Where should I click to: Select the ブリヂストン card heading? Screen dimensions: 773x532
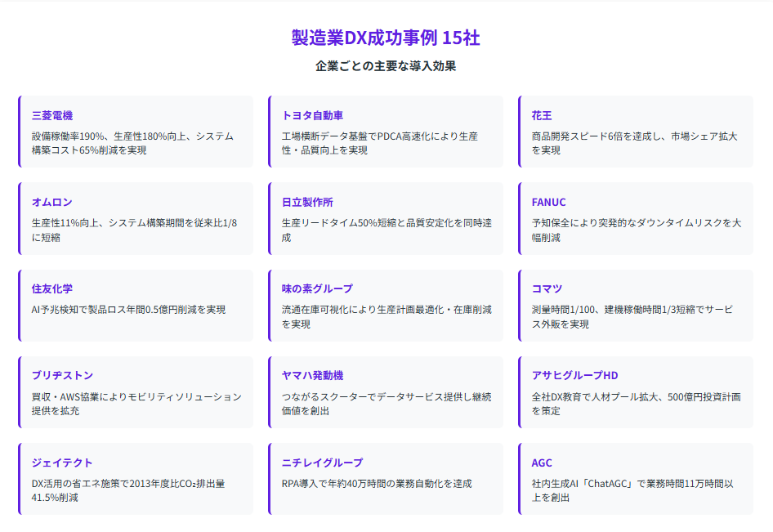[62, 375]
